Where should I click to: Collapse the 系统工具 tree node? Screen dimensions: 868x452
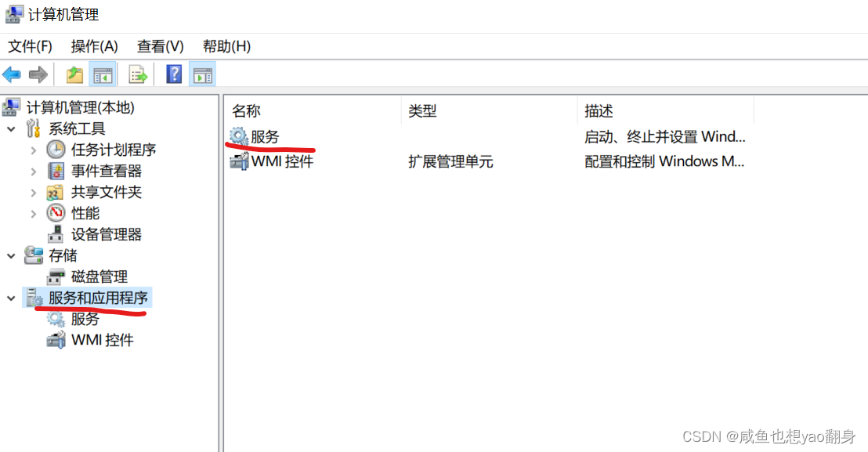(x=11, y=129)
